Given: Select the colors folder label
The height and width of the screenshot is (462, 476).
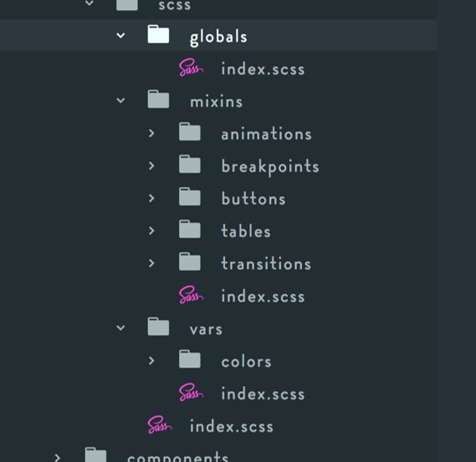Looking at the screenshot, I should [246, 362].
